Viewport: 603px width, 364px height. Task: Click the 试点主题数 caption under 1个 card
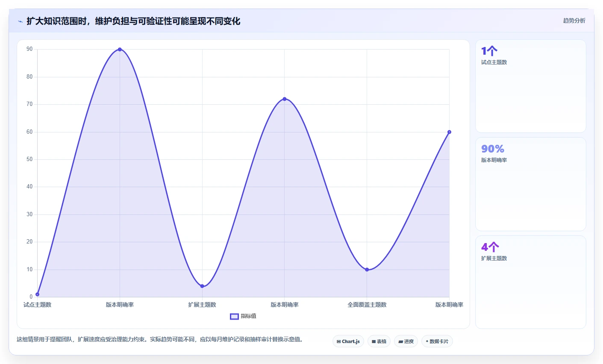pyautogui.click(x=494, y=62)
